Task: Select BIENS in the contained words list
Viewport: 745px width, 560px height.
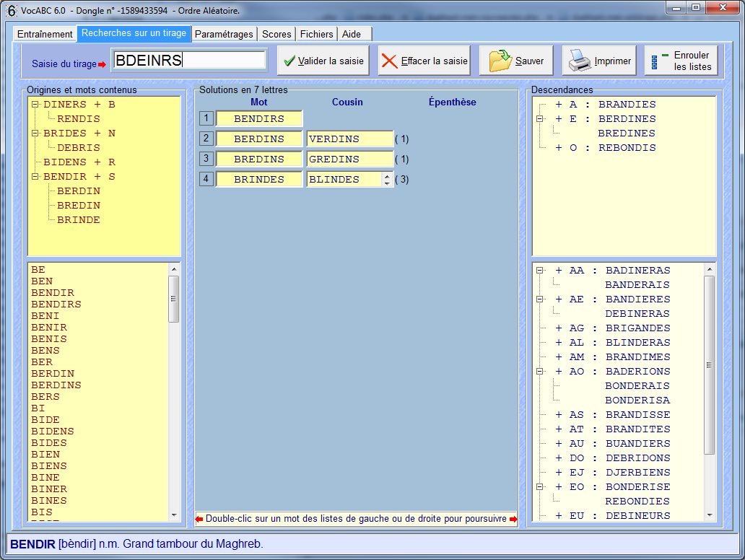Action: (x=49, y=466)
